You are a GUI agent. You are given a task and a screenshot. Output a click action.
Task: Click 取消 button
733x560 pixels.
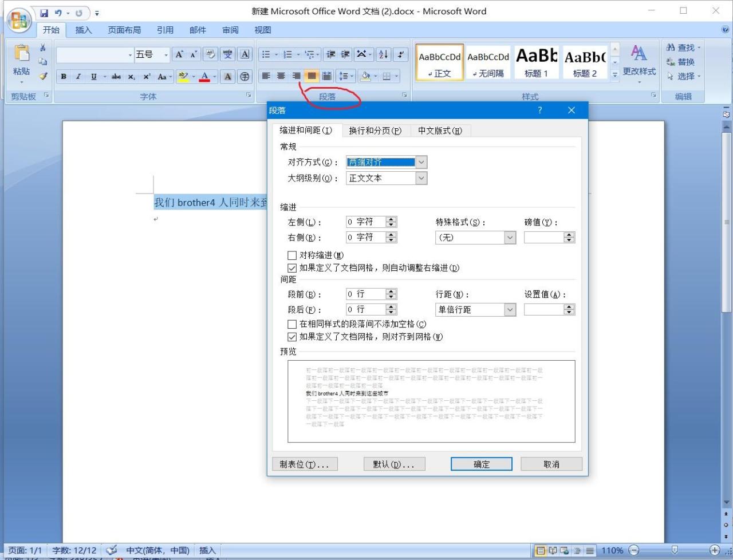pyautogui.click(x=551, y=464)
